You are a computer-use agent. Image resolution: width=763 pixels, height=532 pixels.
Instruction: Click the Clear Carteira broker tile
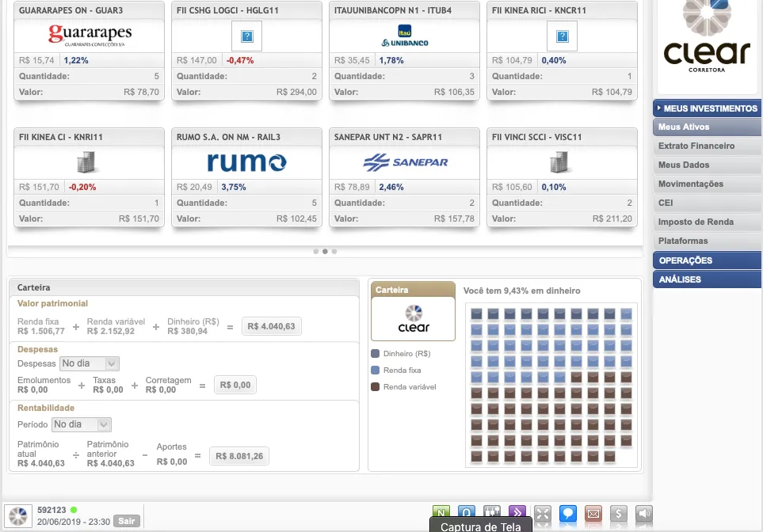(x=413, y=318)
